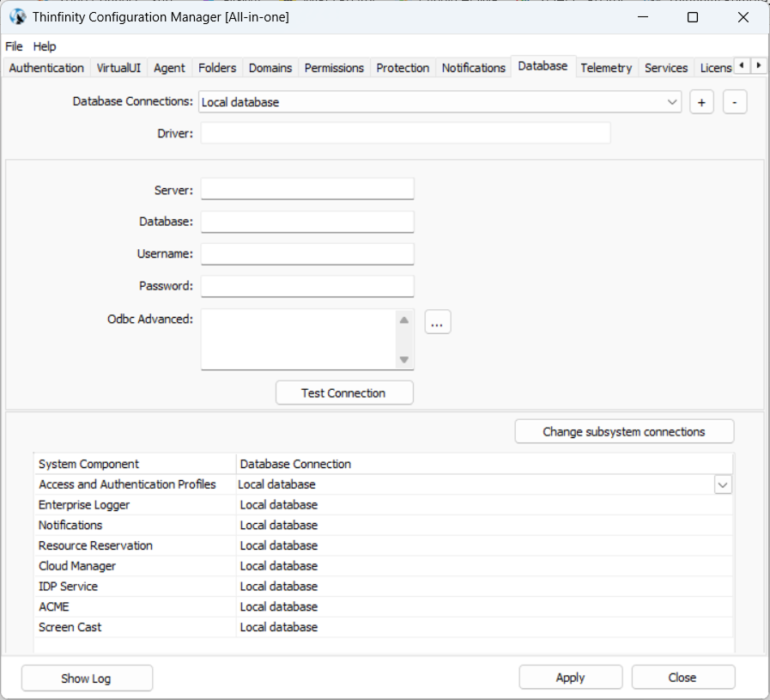Open dropdown for Access and Authentication Profiles row
This screenshot has height=700, width=770.
pos(723,484)
